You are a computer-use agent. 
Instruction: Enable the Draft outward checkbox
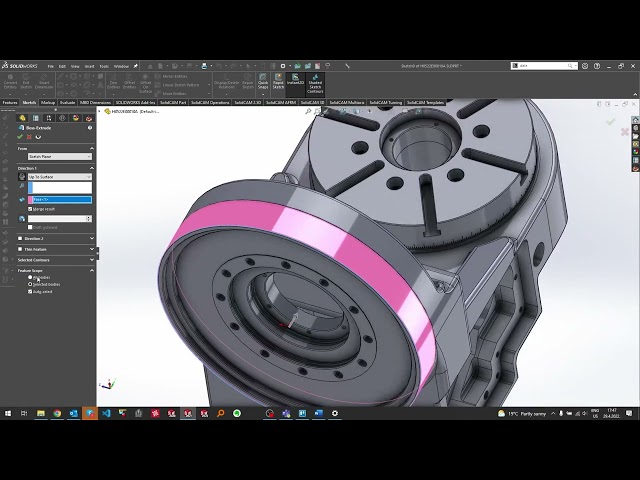(30, 227)
